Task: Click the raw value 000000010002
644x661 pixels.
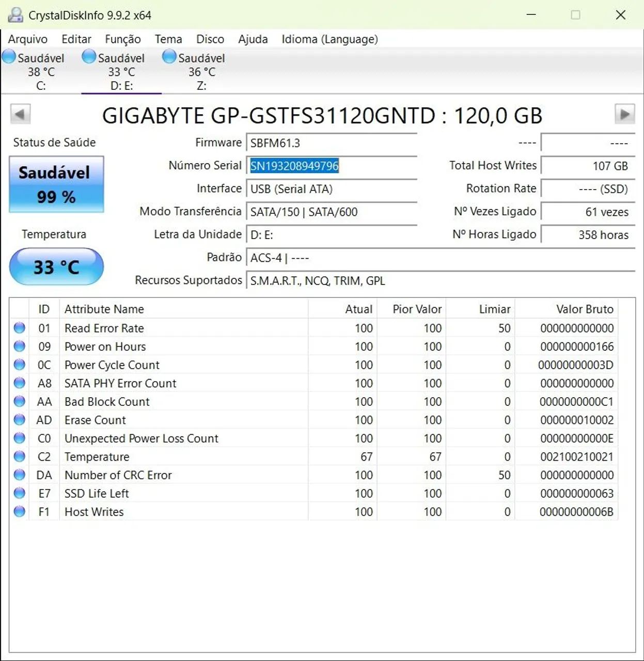Action: point(577,420)
